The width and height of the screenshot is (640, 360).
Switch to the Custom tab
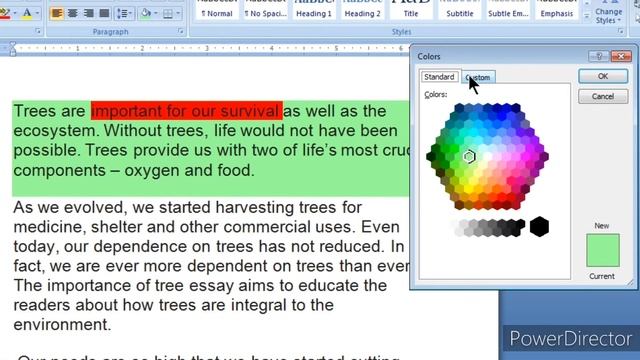(x=478, y=77)
